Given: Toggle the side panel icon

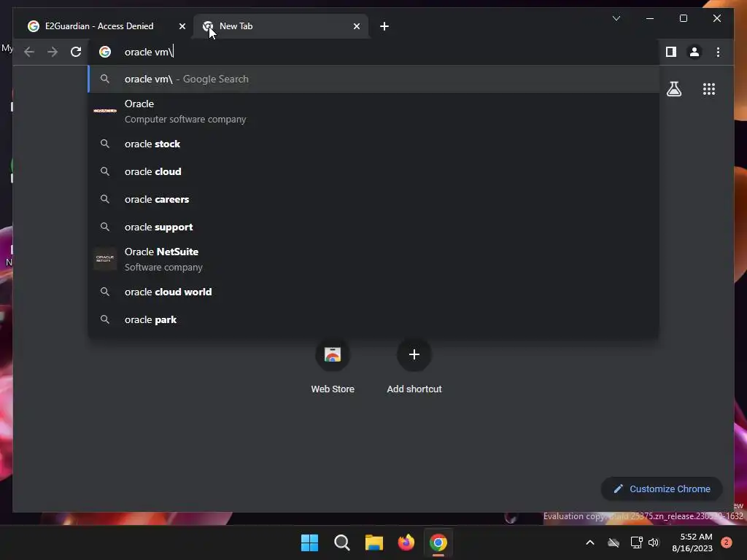Looking at the screenshot, I should [671, 52].
